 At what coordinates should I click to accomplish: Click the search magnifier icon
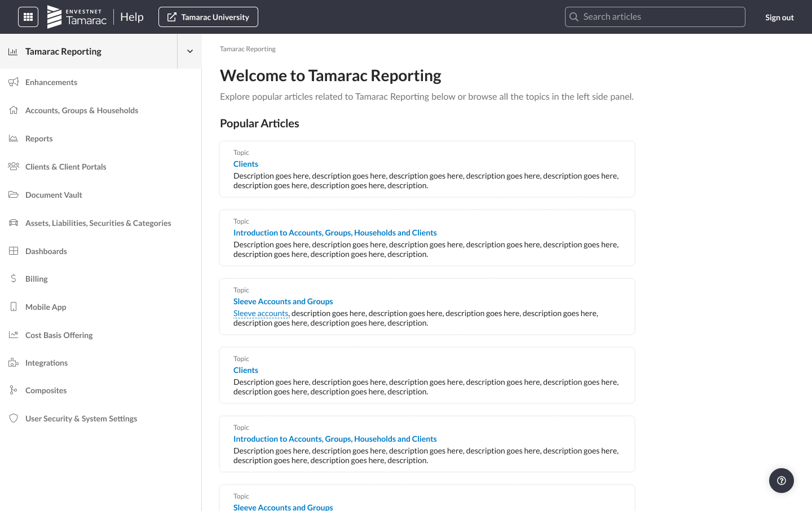click(x=574, y=16)
